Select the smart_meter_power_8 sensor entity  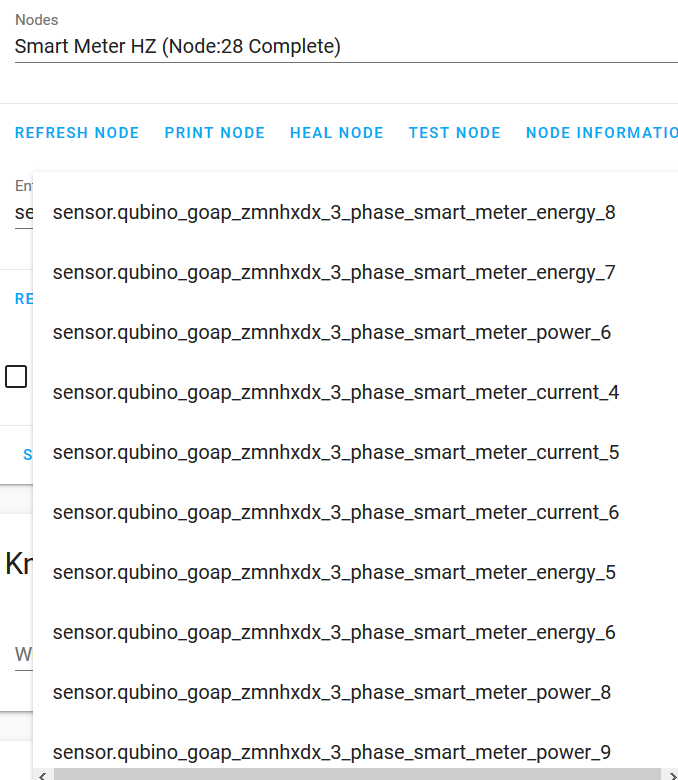(332, 692)
